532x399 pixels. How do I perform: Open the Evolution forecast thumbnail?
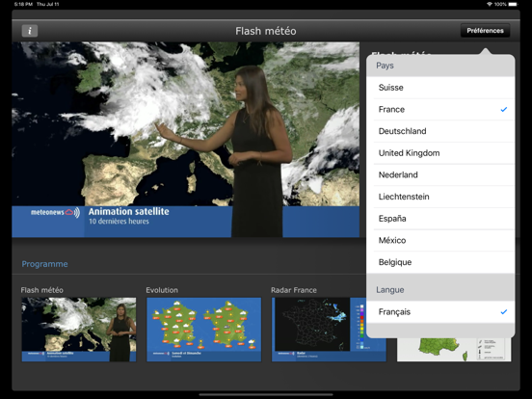point(204,330)
